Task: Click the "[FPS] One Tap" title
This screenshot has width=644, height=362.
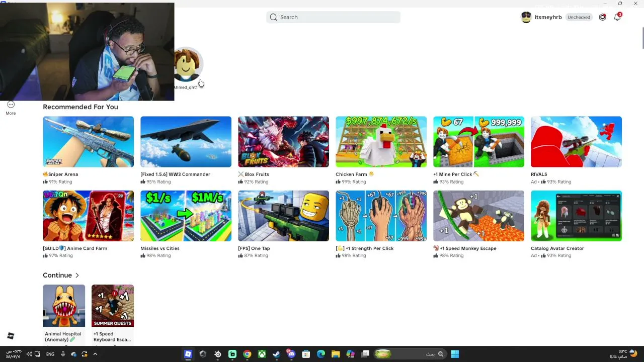Action: coord(254,248)
